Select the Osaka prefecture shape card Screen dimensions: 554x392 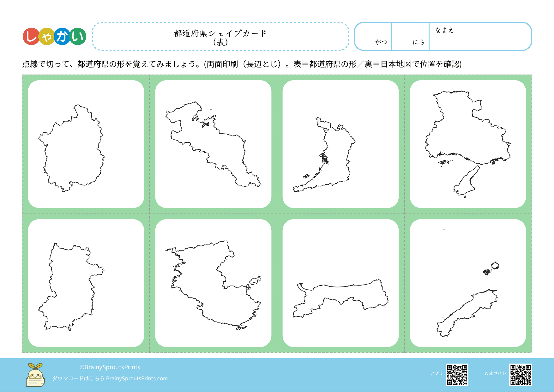click(x=340, y=144)
